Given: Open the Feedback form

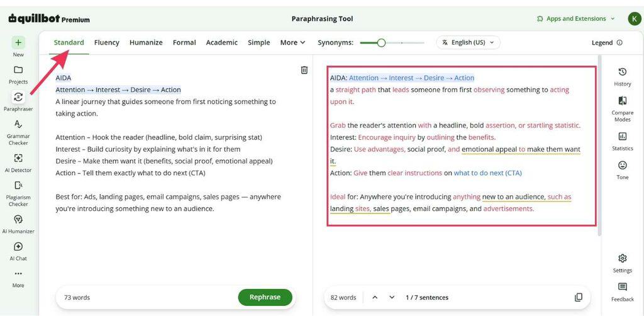Looking at the screenshot, I should [x=622, y=292].
